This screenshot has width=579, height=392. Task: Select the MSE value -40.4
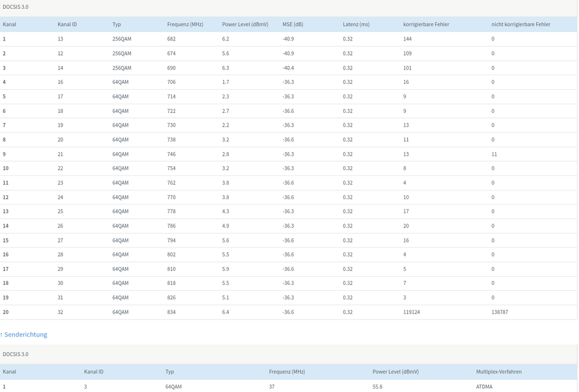point(288,68)
